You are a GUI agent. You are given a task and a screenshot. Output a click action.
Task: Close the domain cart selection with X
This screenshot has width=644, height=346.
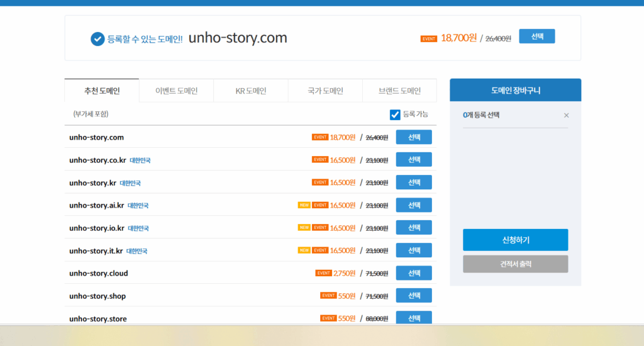click(566, 115)
